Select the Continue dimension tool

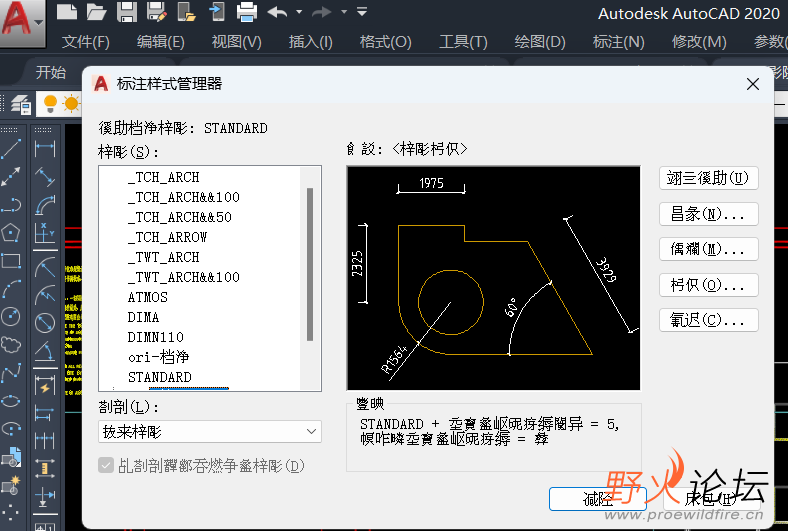tap(45, 441)
